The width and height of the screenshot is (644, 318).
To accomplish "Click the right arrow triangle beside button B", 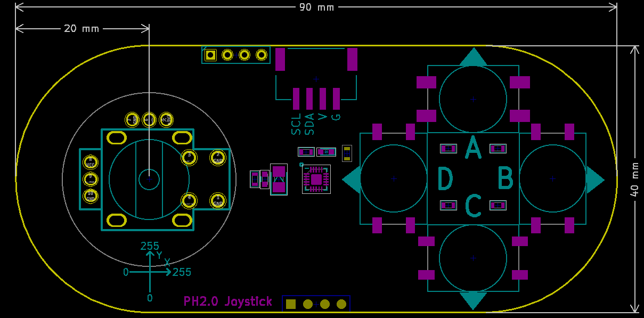I will (595, 180).
